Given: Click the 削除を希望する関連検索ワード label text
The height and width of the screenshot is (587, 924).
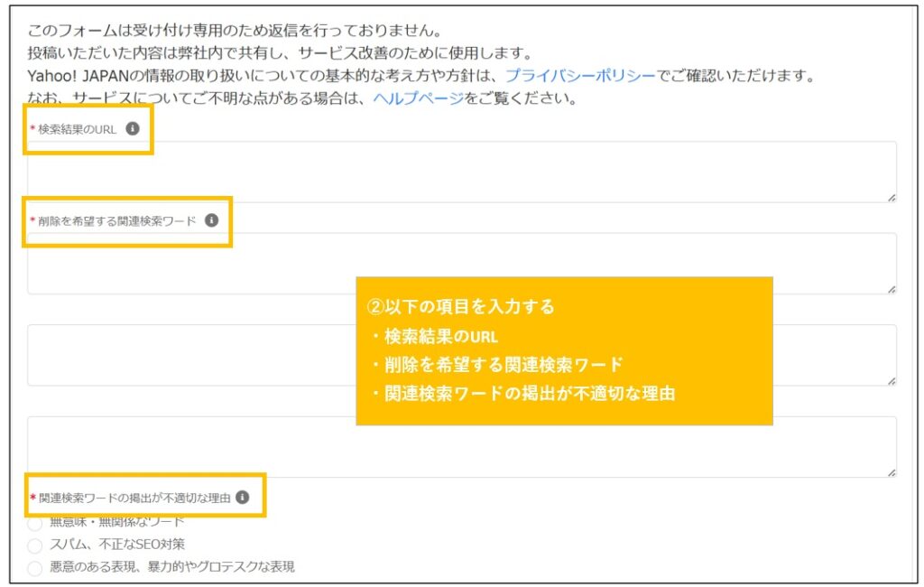Looking at the screenshot, I should click(116, 221).
